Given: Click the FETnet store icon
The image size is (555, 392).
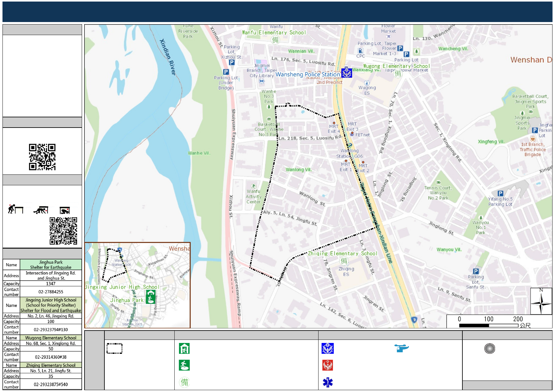Looking at the screenshot, I should 352,134.
